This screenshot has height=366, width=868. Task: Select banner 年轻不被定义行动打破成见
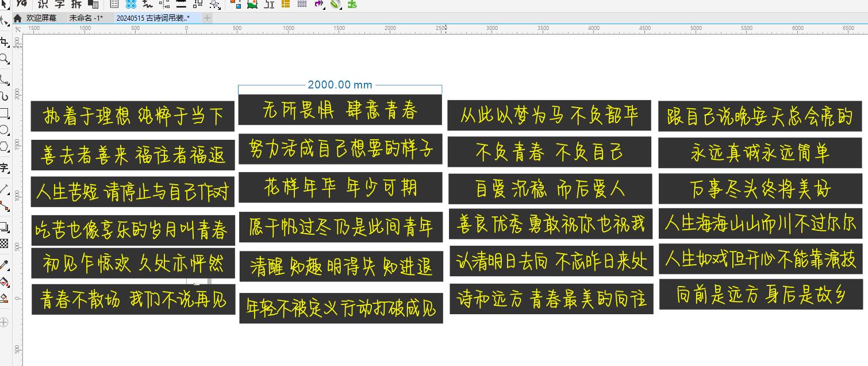click(341, 308)
